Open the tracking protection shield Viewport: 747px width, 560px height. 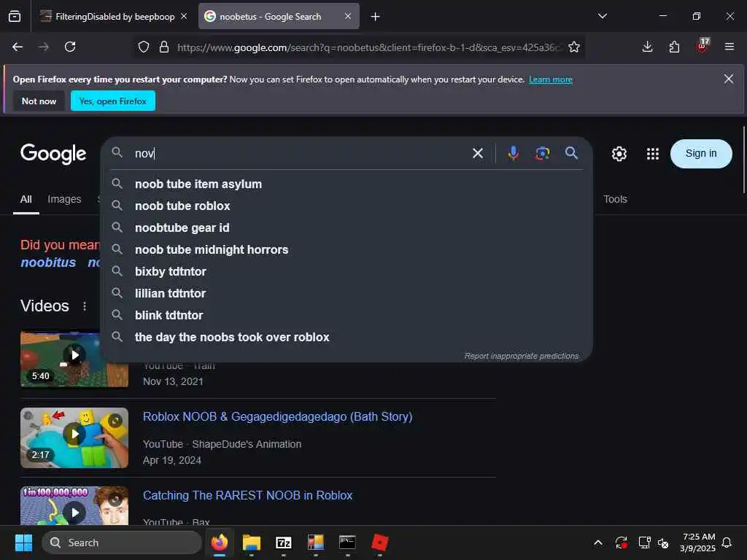(x=144, y=47)
